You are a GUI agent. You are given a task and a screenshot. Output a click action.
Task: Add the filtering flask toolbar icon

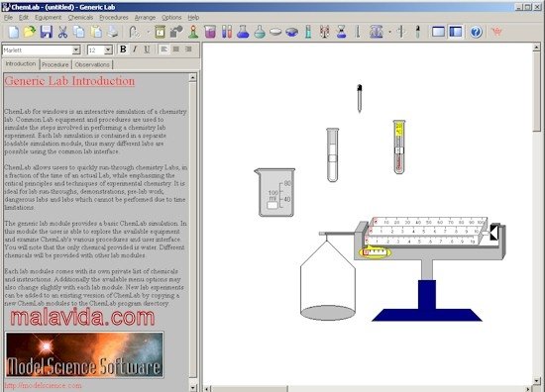point(341,32)
